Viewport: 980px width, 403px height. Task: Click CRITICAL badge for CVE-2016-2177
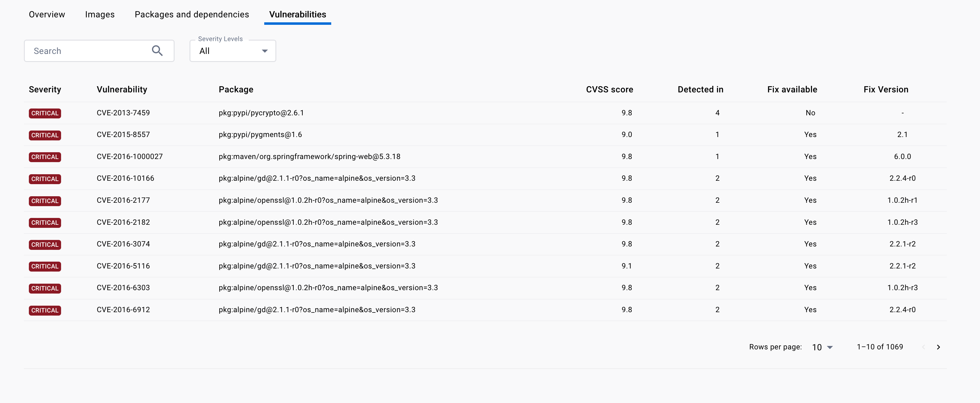45,201
